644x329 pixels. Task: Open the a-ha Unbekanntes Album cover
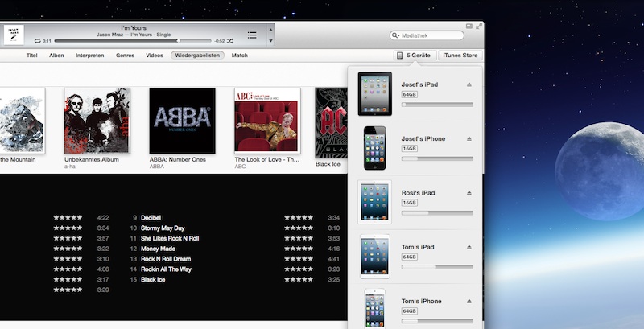click(x=97, y=121)
